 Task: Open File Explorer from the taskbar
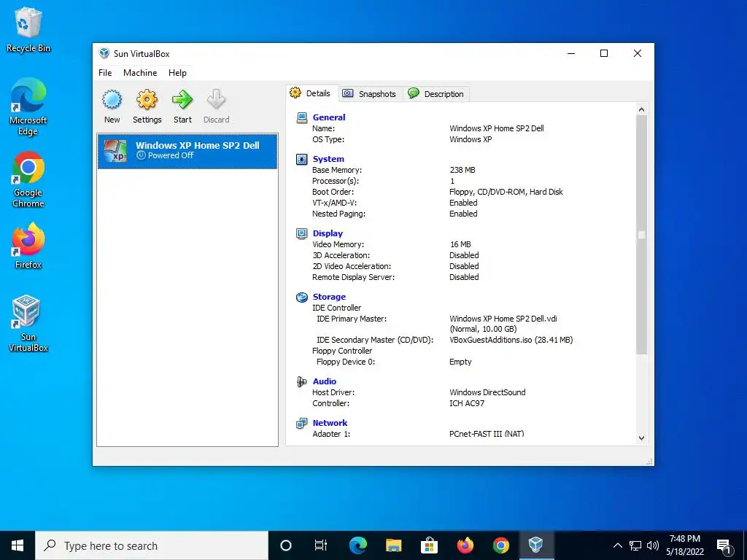393,545
